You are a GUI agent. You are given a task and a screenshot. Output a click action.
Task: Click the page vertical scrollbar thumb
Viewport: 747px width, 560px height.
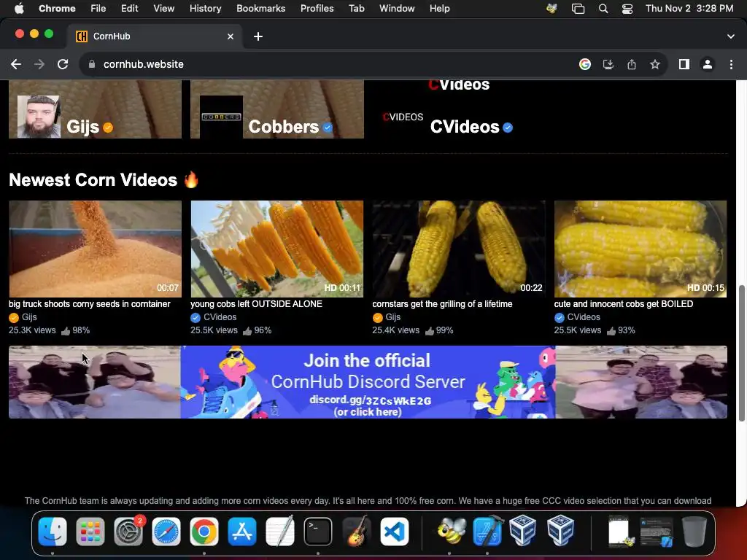(x=741, y=353)
